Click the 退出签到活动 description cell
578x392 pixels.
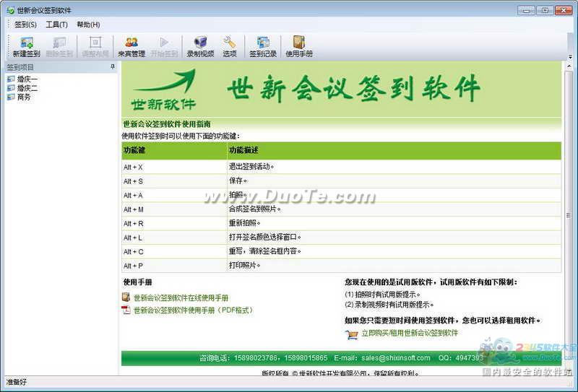(x=394, y=167)
